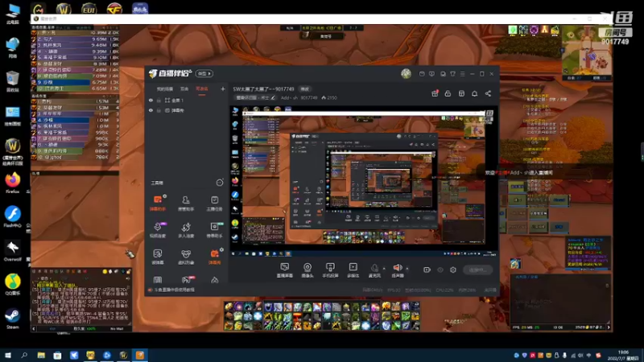Open the Overwolf desktop shortcut

click(x=13, y=250)
